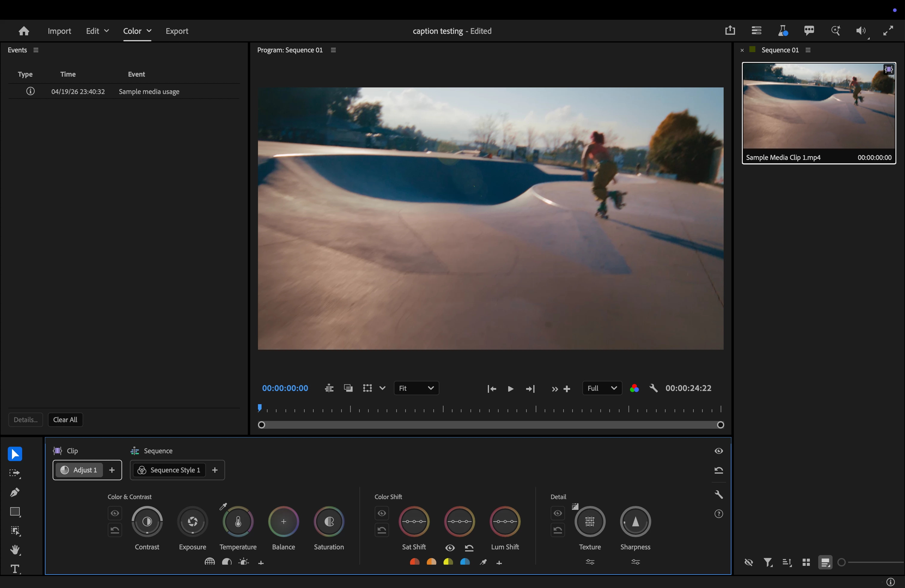The height and width of the screenshot is (588, 905).
Task: Select the Type tool
Action: click(x=15, y=569)
